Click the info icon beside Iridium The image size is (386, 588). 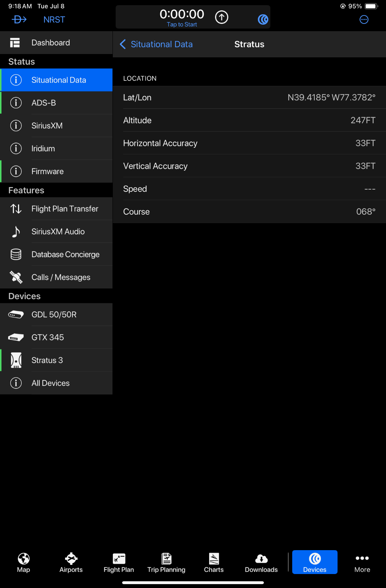point(16,148)
